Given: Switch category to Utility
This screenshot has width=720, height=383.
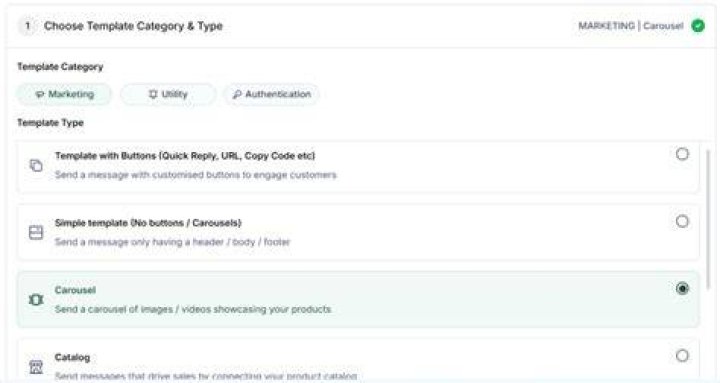Looking at the screenshot, I should click(x=168, y=94).
